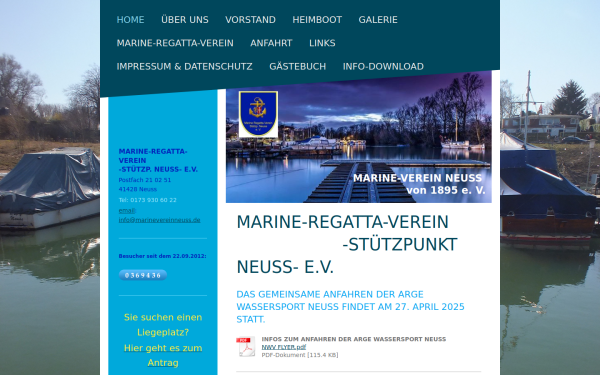Image resolution: width=600 pixels, height=375 pixels.
Task: Go to the LINKS page
Action: 322,43
